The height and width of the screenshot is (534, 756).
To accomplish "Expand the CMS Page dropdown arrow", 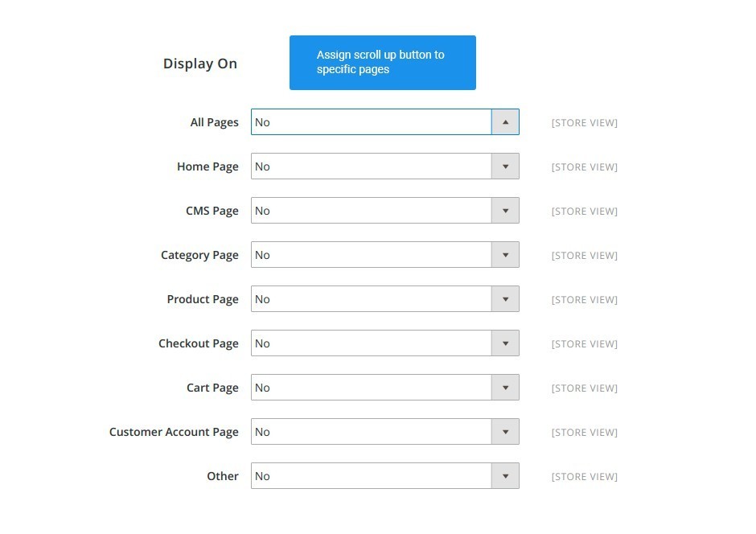I will [505, 211].
